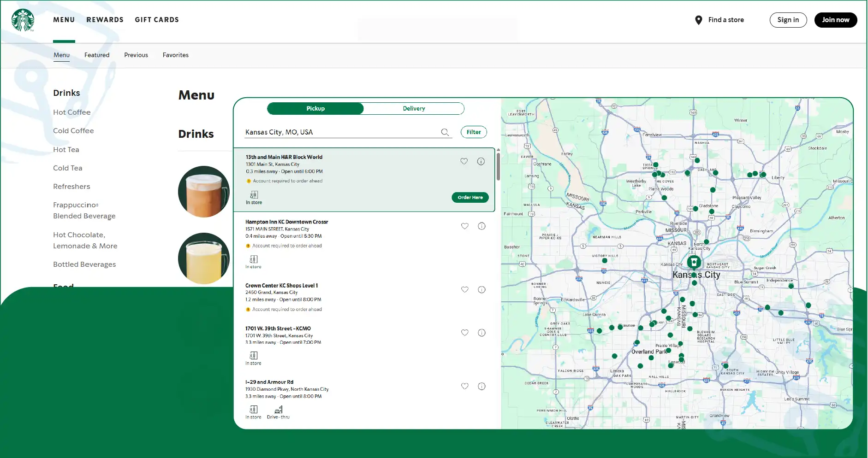Favorite the 13th and Main H&R Block World store
The height and width of the screenshot is (458, 868).
464,161
